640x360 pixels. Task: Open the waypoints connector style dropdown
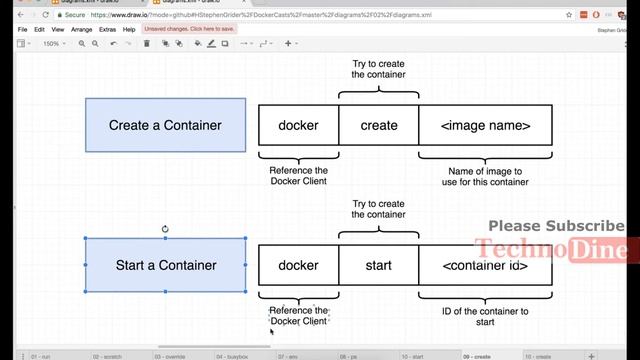[x=266, y=43]
